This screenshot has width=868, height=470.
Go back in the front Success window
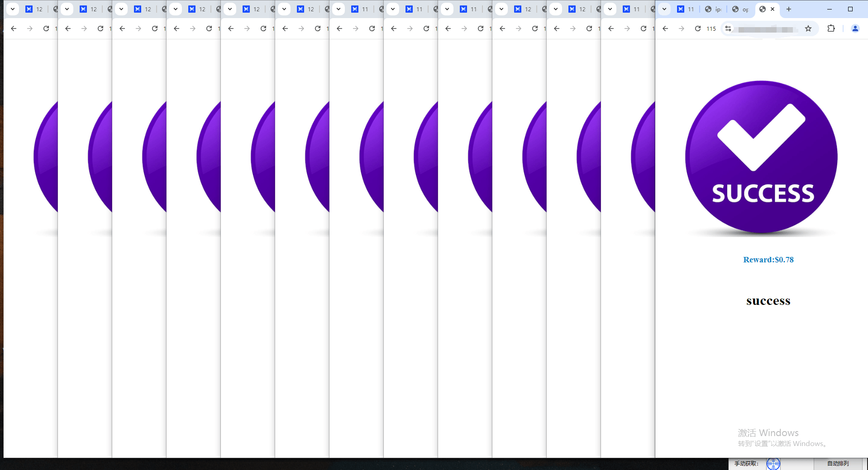[665, 28]
